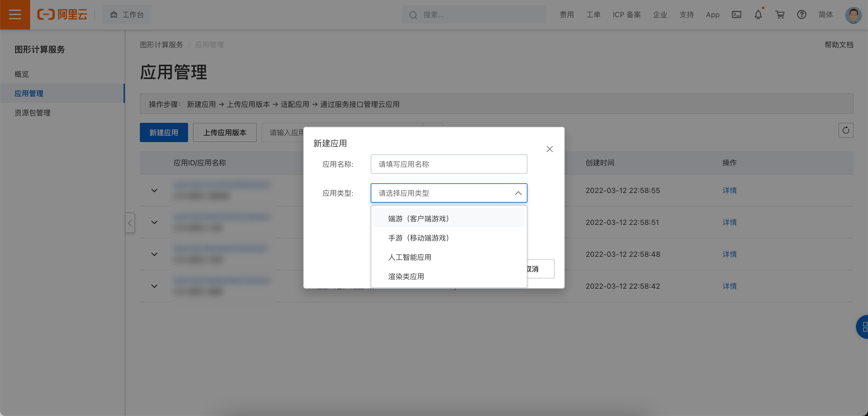Collapse the 应用类型 dropdown
The image size is (868, 416).
pos(518,193)
